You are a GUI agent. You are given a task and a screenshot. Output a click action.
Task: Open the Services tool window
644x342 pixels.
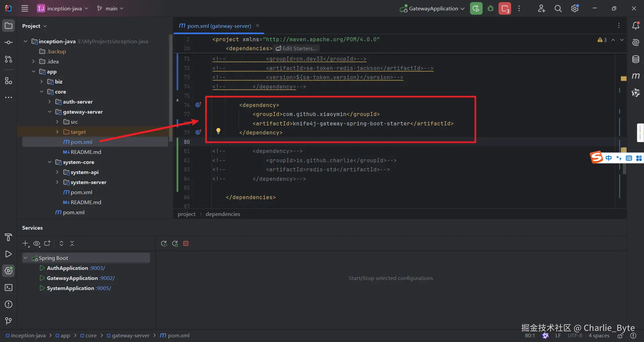point(9,271)
